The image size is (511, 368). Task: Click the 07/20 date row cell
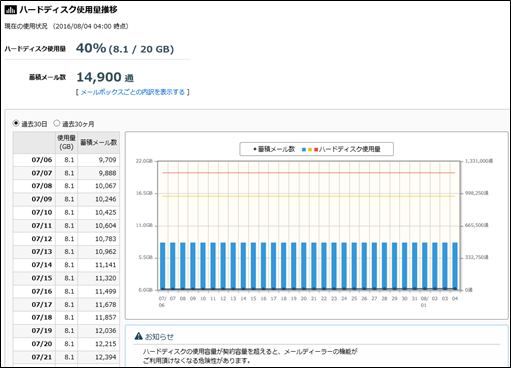coord(34,344)
